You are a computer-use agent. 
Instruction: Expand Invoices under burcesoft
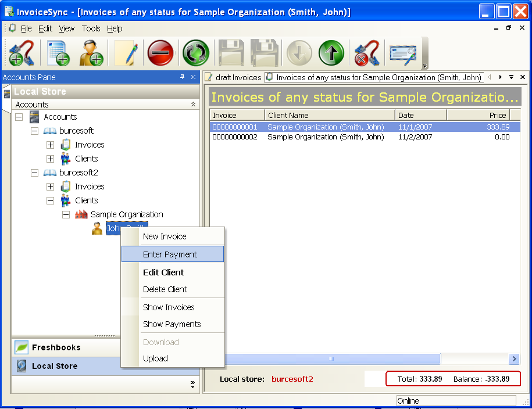(x=50, y=145)
